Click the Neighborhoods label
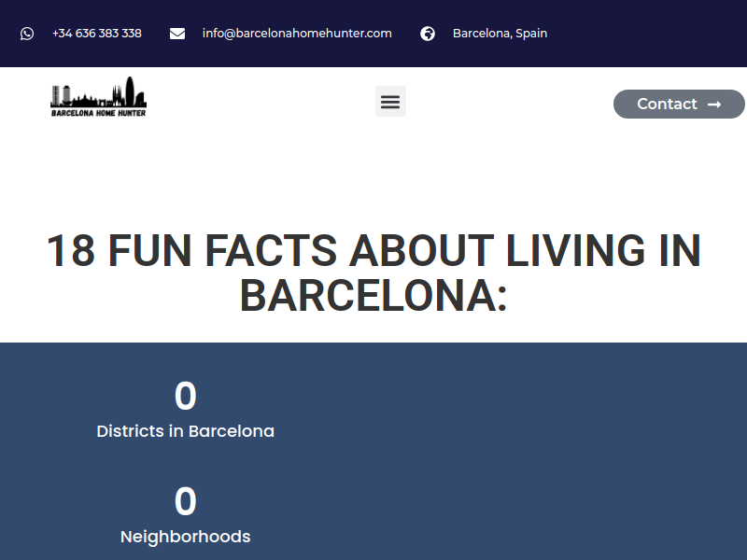 pyautogui.click(x=185, y=537)
